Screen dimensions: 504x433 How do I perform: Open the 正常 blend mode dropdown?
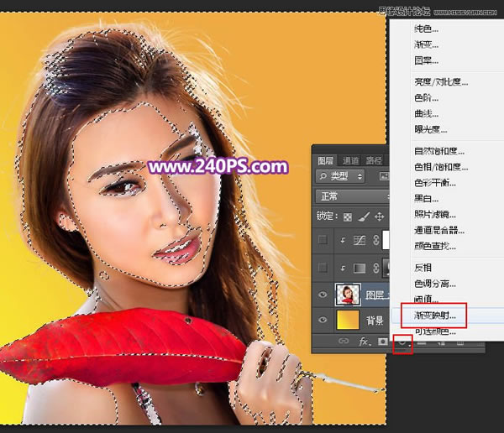[352, 196]
